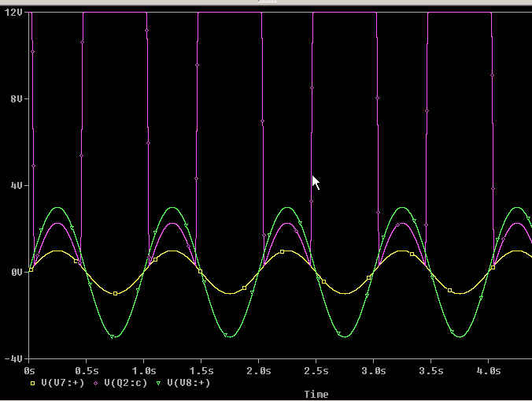Click the 4.0s tick label on time axis
Viewport: 532px width, 401px height.
pos(488,369)
